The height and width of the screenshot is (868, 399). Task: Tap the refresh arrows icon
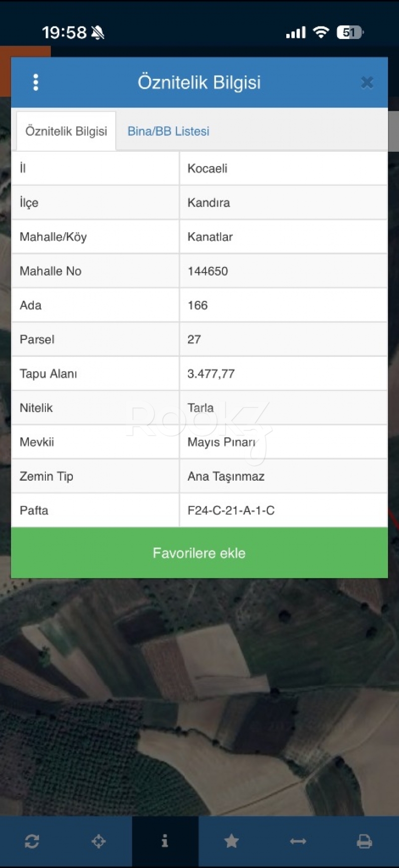32,842
